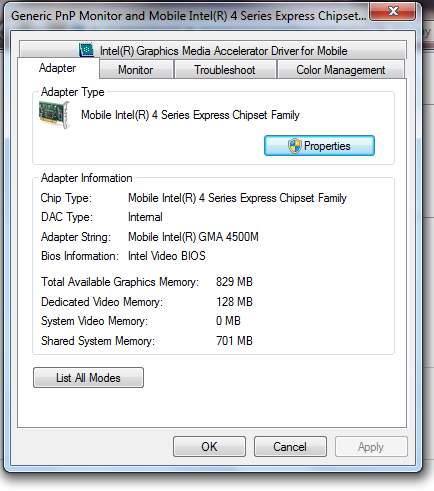
Task: Click the 0 MB system video memory value
Action: (228, 321)
